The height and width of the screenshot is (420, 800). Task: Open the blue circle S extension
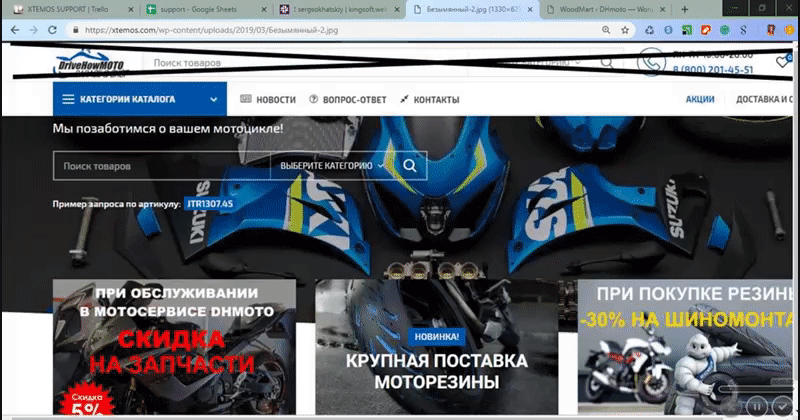[668, 30]
